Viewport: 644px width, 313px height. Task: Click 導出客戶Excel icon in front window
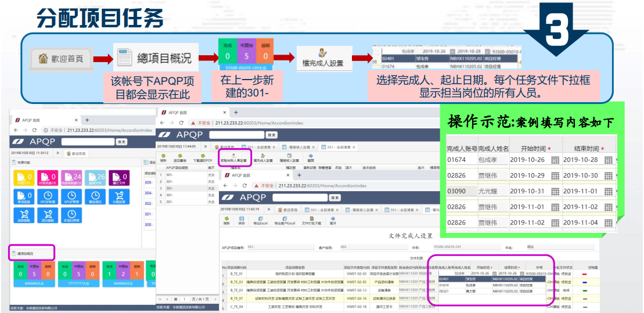285,221
